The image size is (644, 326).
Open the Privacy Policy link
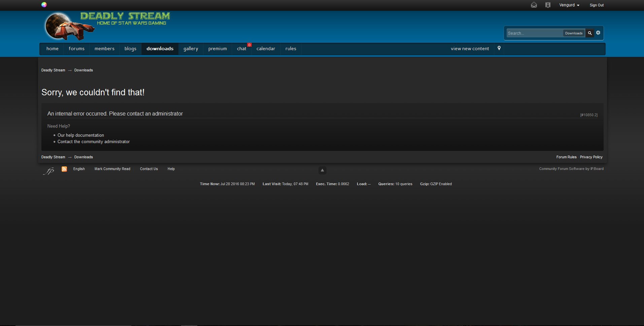[x=591, y=157]
